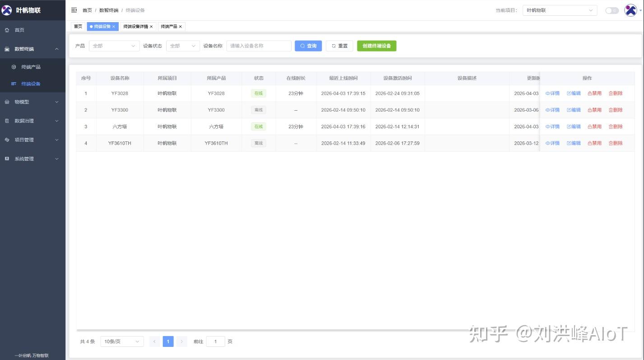Delete device YF3610TH

[x=616, y=143]
